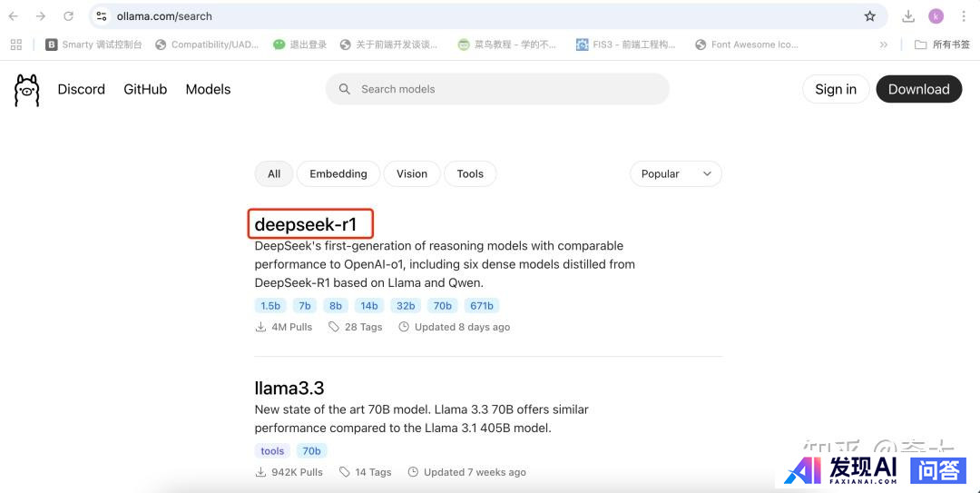This screenshot has height=493, width=980.
Task: Expand the hidden bookmarks overflow chevron
Action: [x=884, y=44]
